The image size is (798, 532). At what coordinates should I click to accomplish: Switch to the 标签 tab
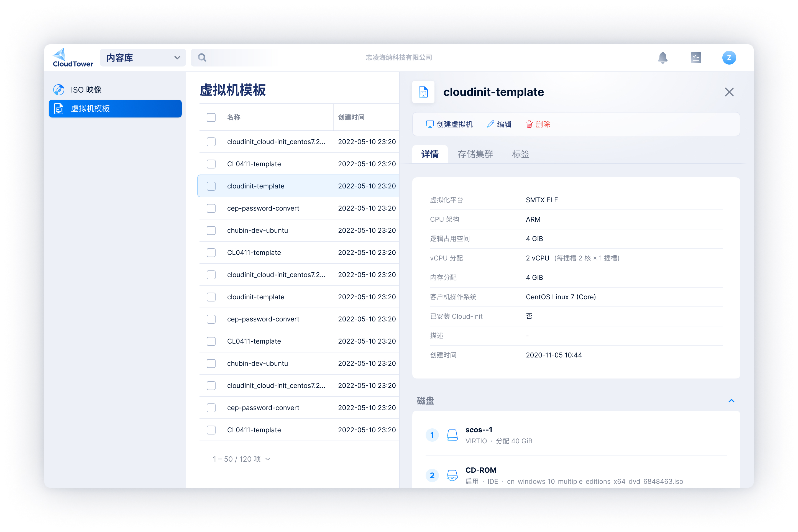click(x=520, y=154)
